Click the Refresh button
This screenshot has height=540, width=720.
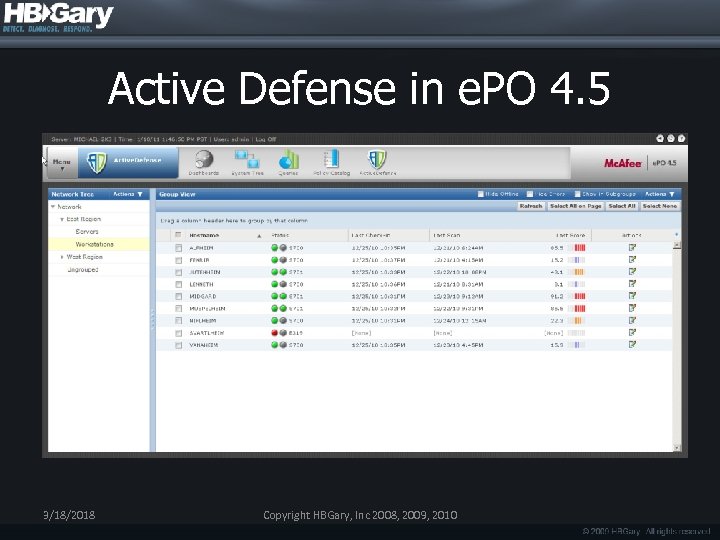pos(531,206)
